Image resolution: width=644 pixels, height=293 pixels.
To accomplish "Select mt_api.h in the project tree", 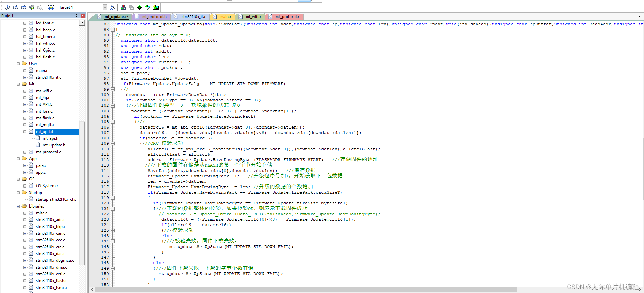I will (50, 138).
